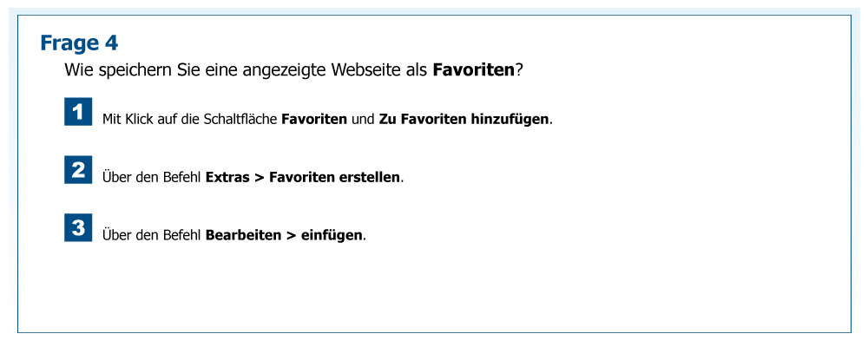This screenshot has height=347, width=868.
Task: Choose the blue number 2 icon
Action: coord(78,170)
